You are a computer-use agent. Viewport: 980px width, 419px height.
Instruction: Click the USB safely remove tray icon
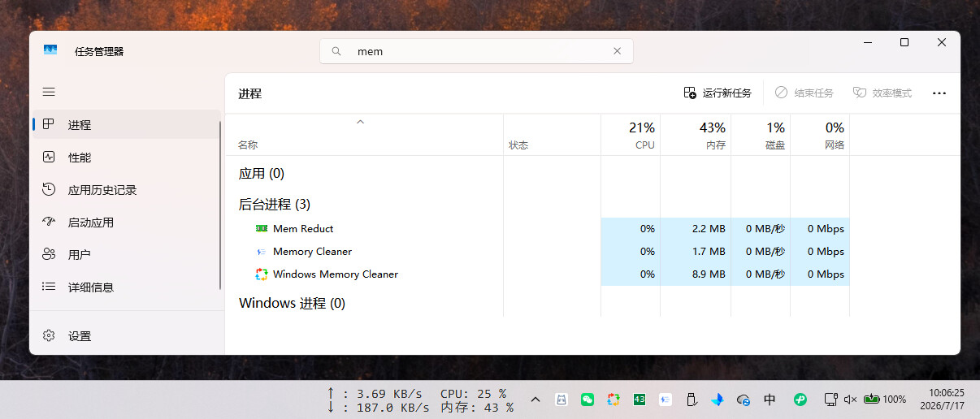click(692, 400)
